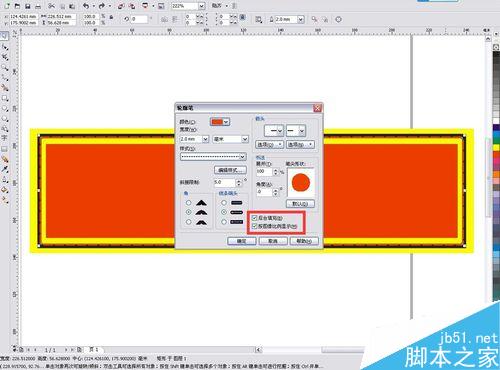Screen dimensions: 500x370
Task: Click the Edit Style button
Action: tap(230, 170)
